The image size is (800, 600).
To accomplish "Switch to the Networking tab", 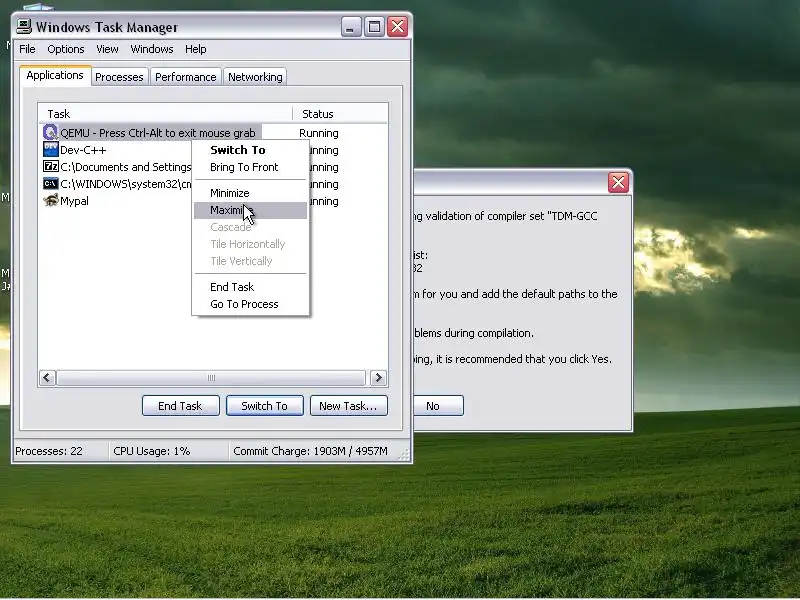I will pyautogui.click(x=255, y=77).
